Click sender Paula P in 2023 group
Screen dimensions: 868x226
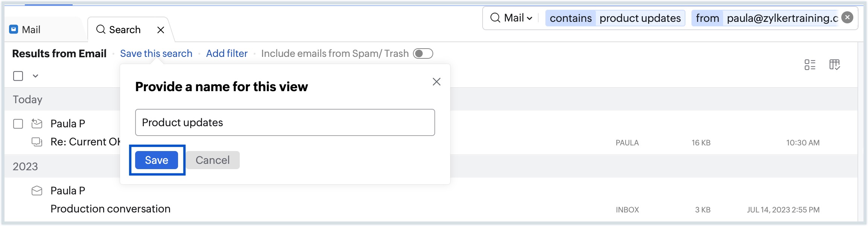click(68, 191)
